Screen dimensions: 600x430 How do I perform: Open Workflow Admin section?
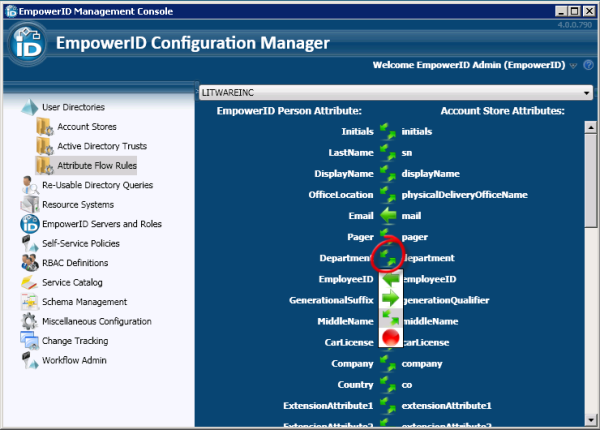74,360
